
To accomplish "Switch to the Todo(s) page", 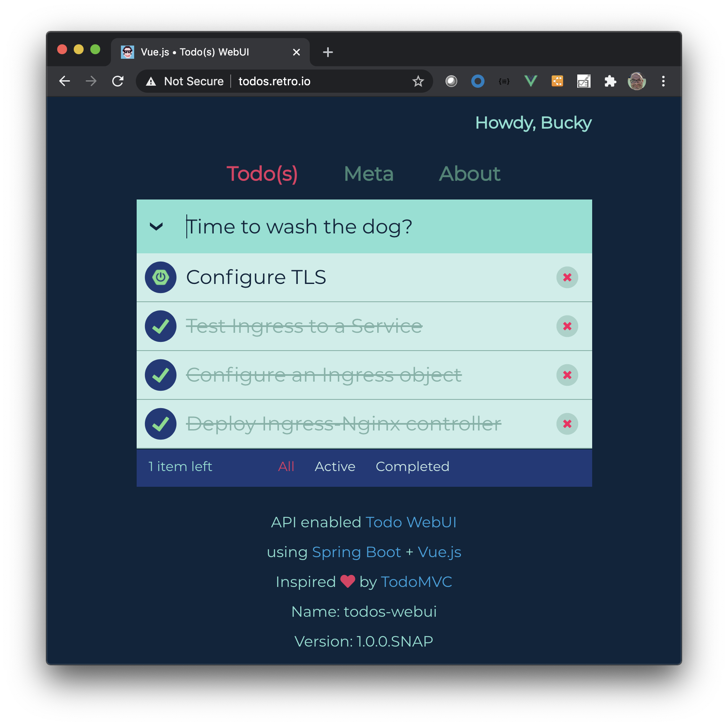I will [x=262, y=174].
